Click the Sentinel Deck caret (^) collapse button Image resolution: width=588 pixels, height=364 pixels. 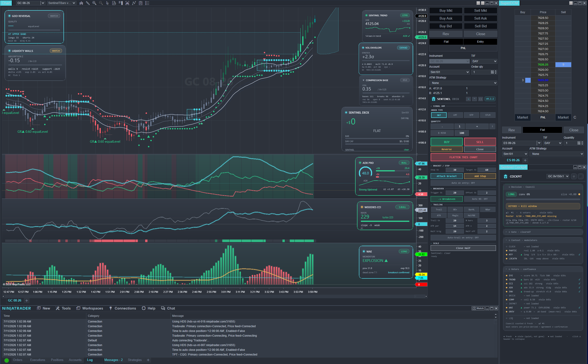pos(474,99)
